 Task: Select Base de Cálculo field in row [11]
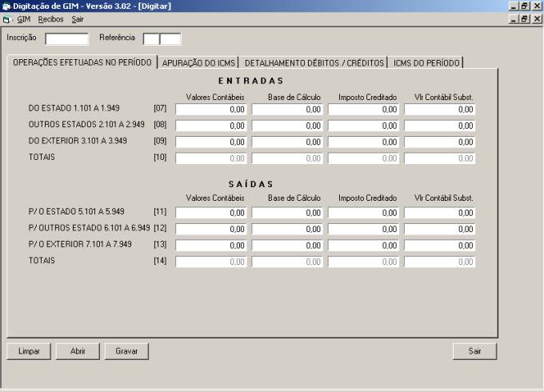coord(287,213)
